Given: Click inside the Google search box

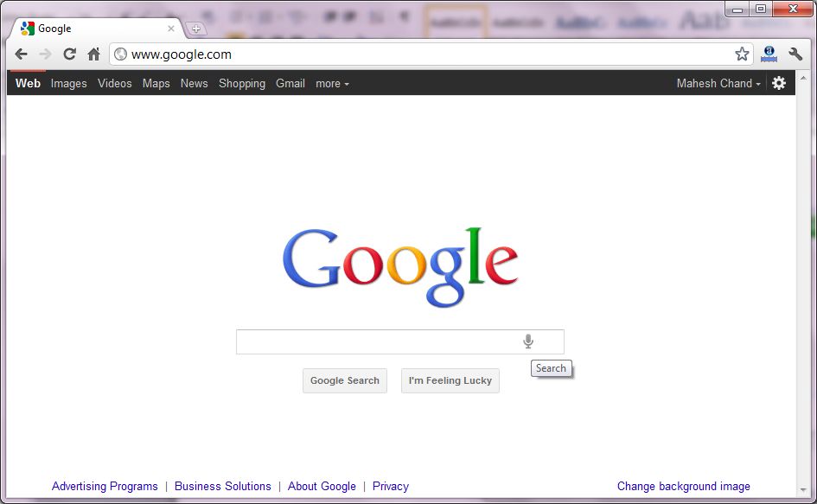Looking at the screenshot, I should [x=380, y=341].
